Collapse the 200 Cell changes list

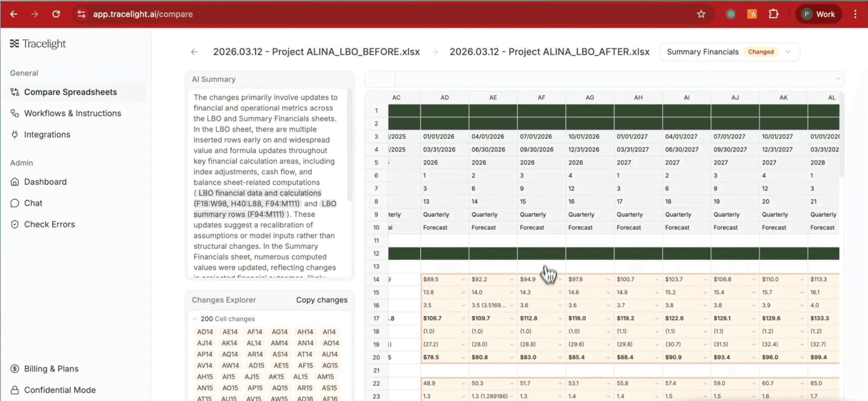[195, 319]
